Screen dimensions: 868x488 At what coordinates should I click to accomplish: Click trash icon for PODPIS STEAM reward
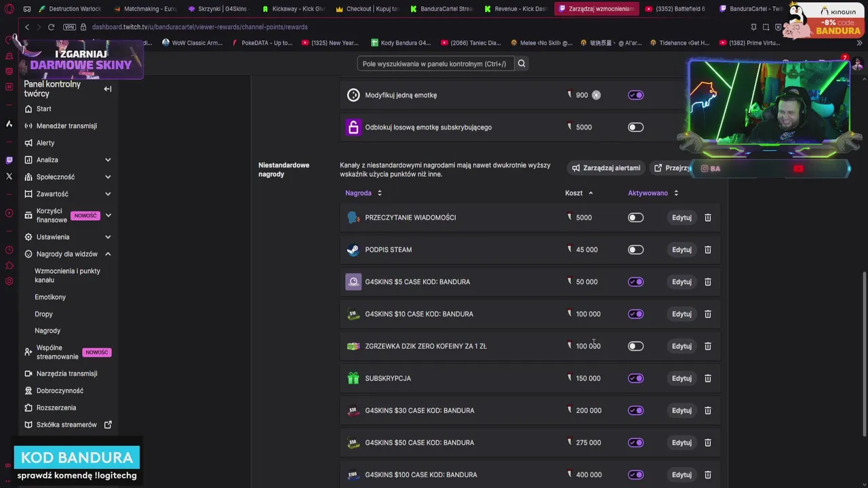(707, 249)
